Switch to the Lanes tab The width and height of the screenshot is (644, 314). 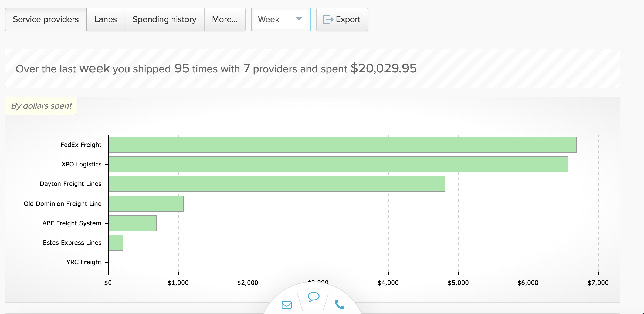point(106,19)
